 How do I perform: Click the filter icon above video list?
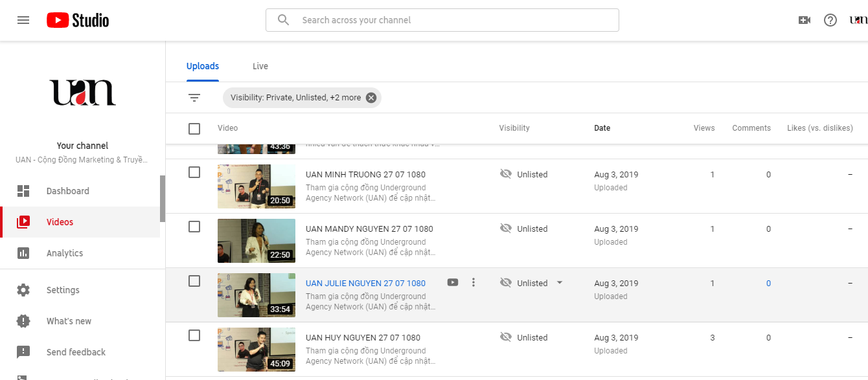coord(194,98)
